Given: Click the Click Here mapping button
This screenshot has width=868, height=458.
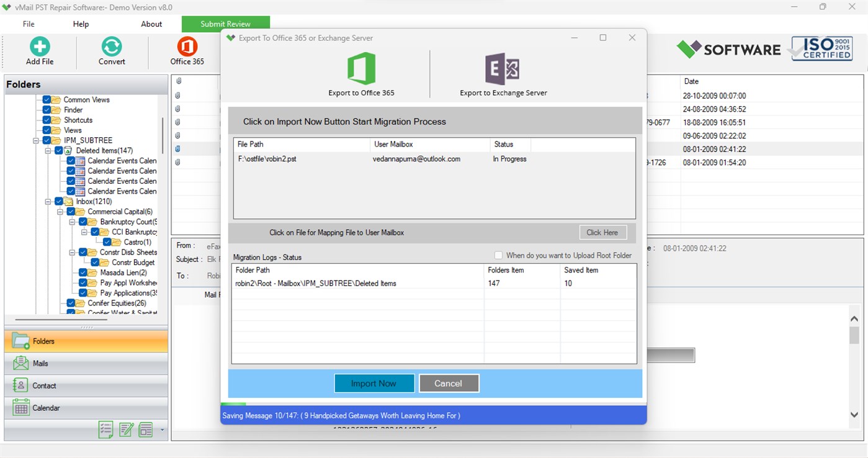Looking at the screenshot, I should point(602,232).
